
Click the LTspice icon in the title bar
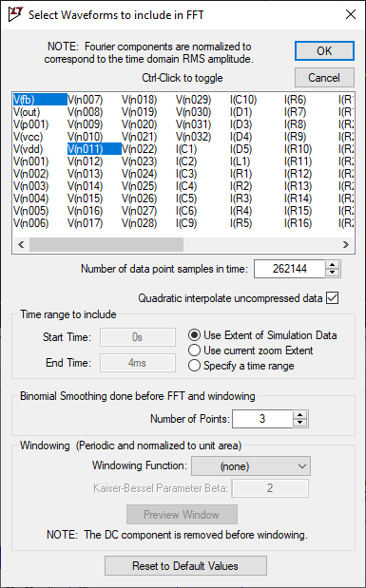pyautogui.click(x=16, y=14)
